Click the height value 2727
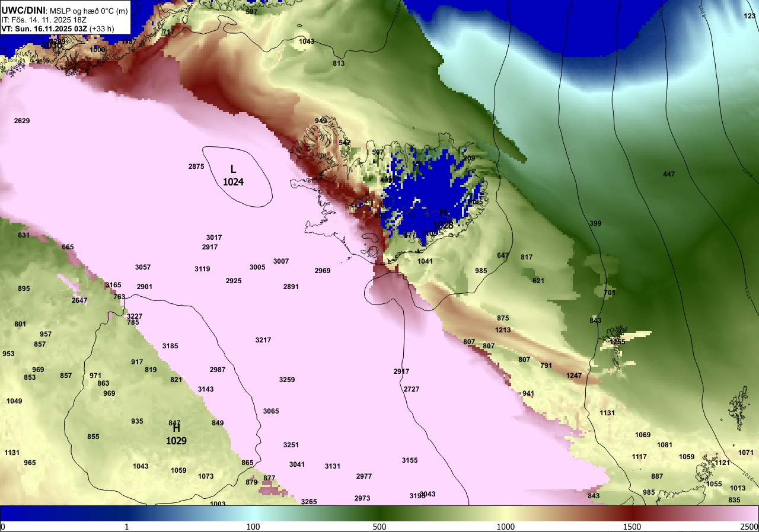759x532 pixels. [x=412, y=389]
